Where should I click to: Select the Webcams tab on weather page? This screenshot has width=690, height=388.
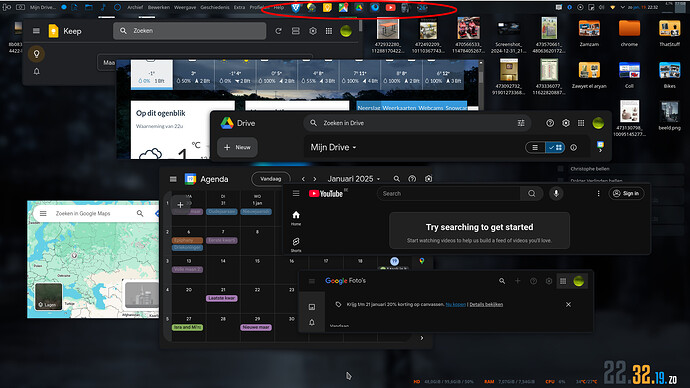coord(430,108)
